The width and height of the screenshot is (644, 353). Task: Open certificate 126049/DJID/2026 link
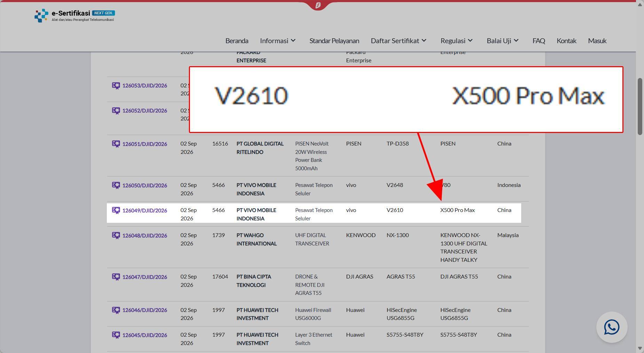(145, 210)
